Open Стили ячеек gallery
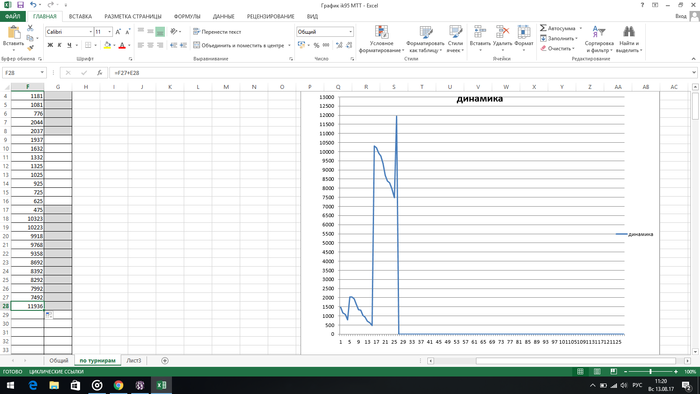This screenshot has height=394, width=700. (x=455, y=38)
